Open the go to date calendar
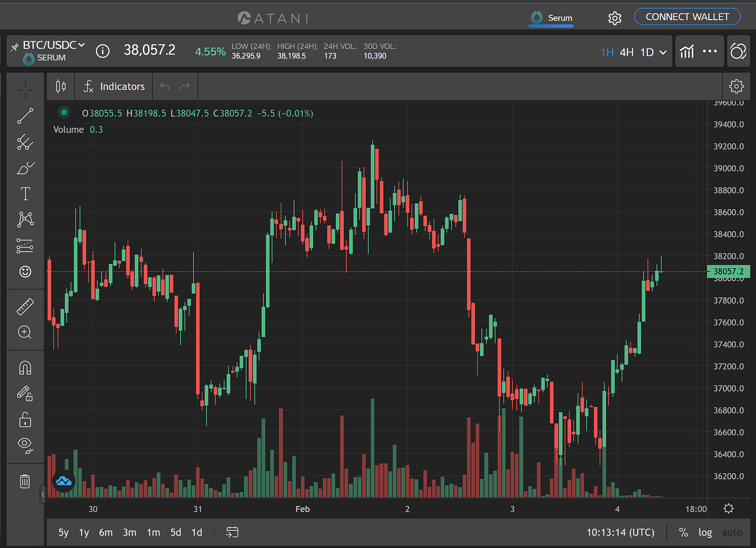 pos(232,532)
